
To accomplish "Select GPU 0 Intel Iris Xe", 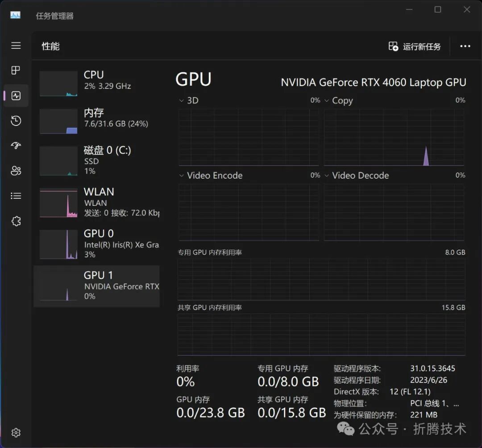I will coord(96,244).
